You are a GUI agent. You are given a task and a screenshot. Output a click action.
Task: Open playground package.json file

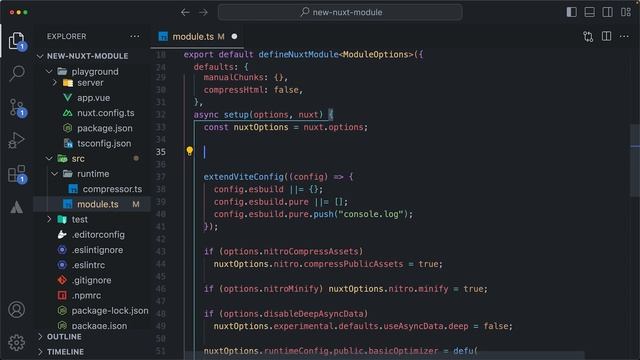[104, 128]
